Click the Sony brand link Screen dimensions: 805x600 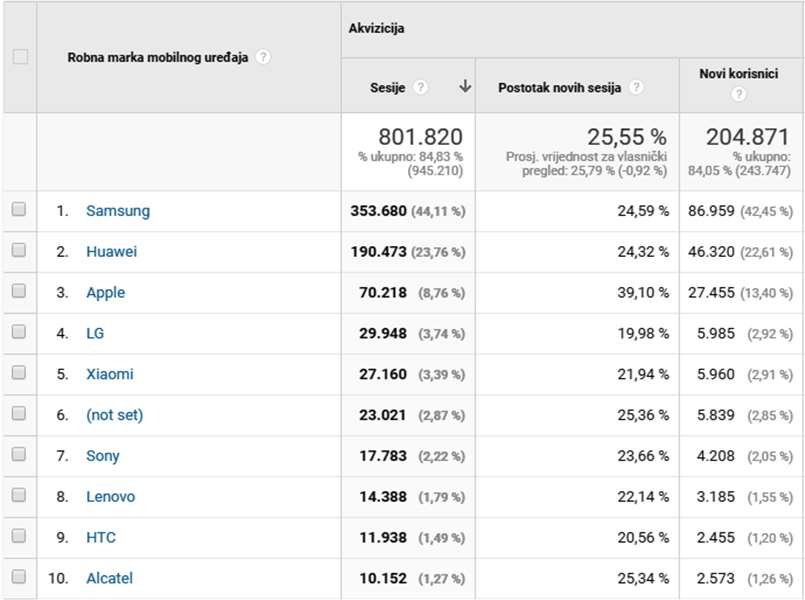(x=102, y=456)
